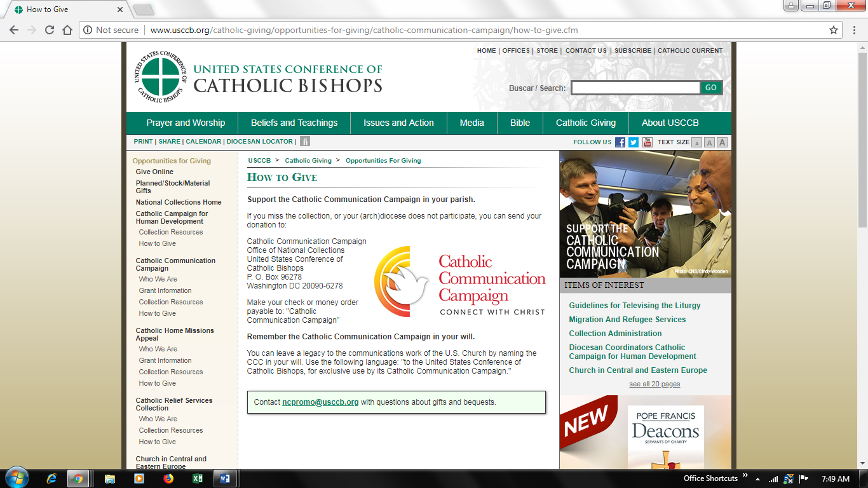Click the PRINT link
The image size is (868, 488).
(144, 142)
